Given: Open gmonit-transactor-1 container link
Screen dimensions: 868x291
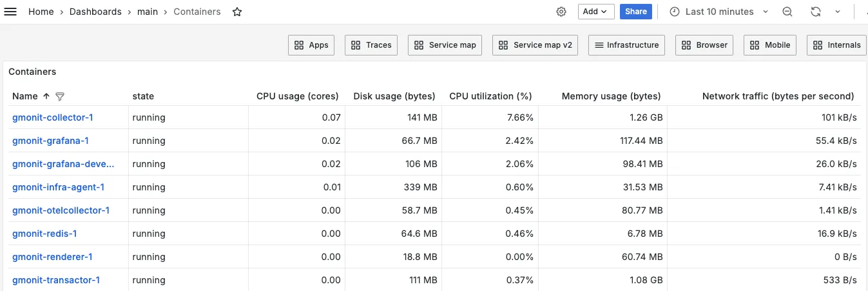Looking at the screenshot, I should [56, 280].
